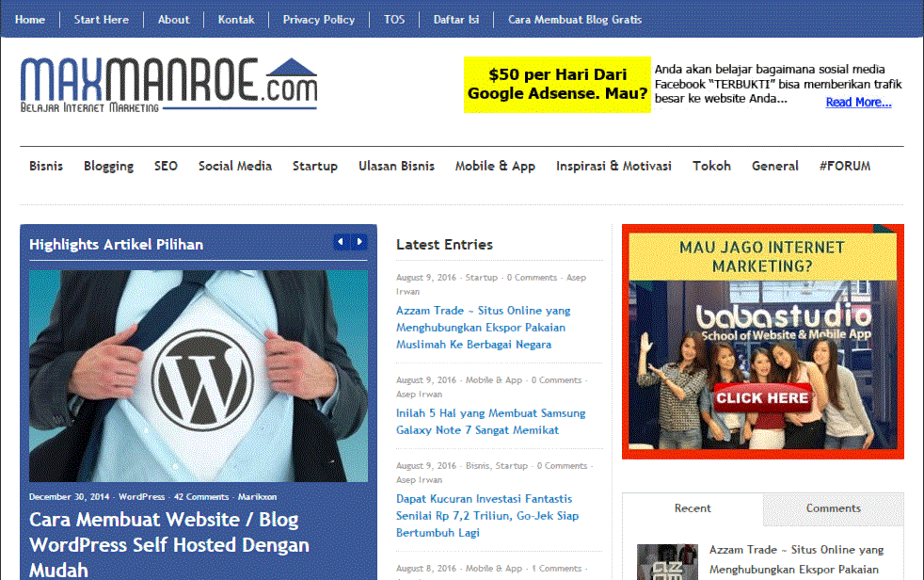924x580 pixels.
Task: Click author Marikxon link
Action: point(257,497)
